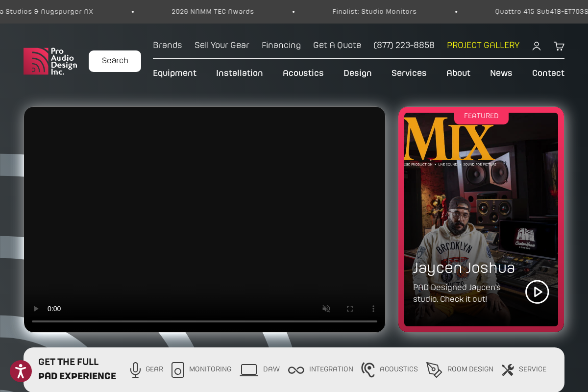Expand the Brands dropdown
588x392 pixels.
[167, 45]
